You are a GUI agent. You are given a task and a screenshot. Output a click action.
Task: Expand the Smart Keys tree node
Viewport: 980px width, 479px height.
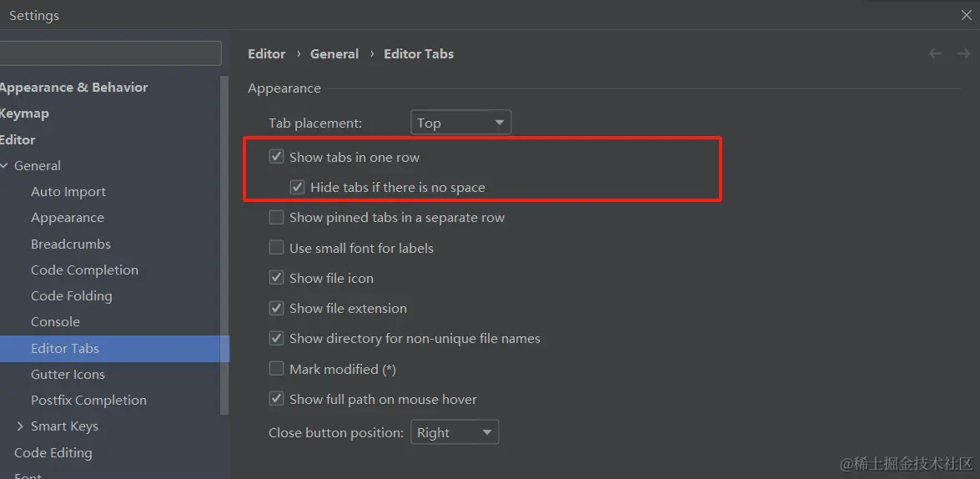[20, 426]
